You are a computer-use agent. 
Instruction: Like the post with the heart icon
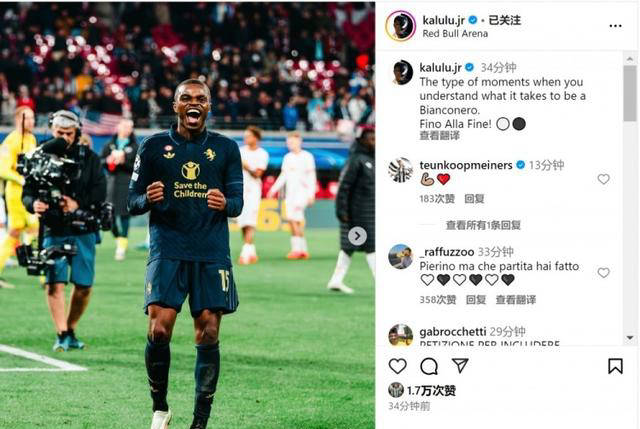tap(397, 366)
